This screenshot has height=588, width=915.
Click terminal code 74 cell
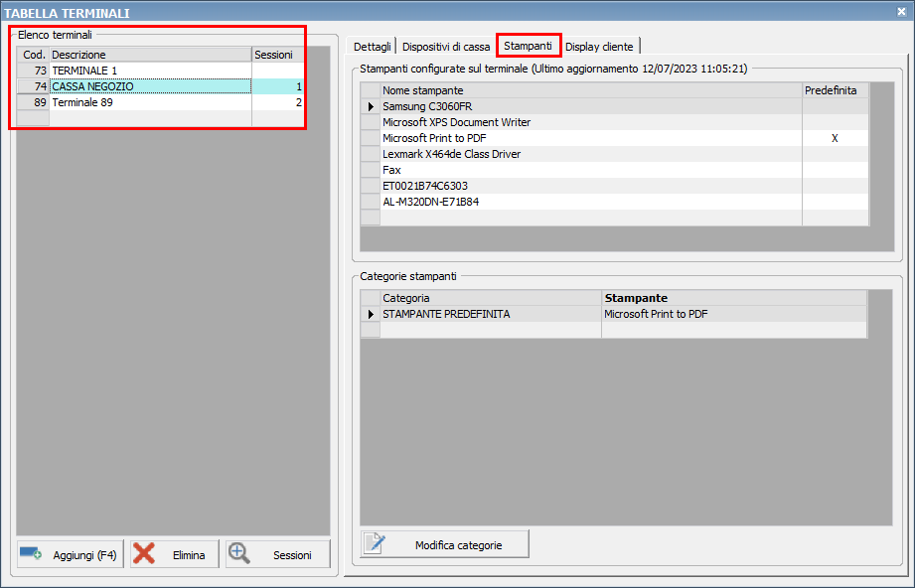(33, 86)
